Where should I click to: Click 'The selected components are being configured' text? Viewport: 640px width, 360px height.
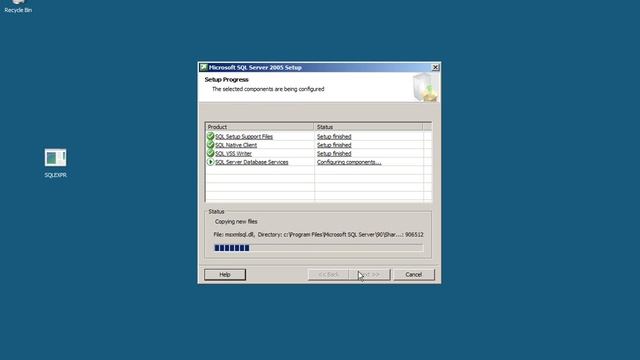(268, 89)
